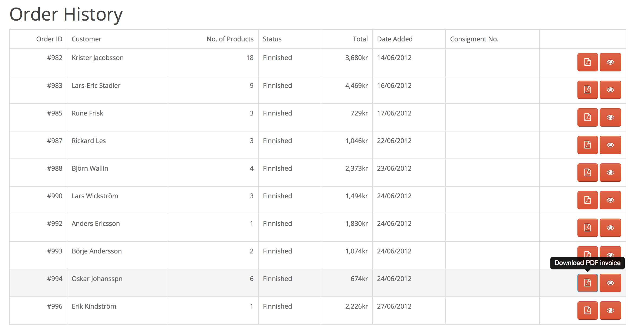644x330 pixels.
Task: View details of order #983
Action: pos(610,90)
